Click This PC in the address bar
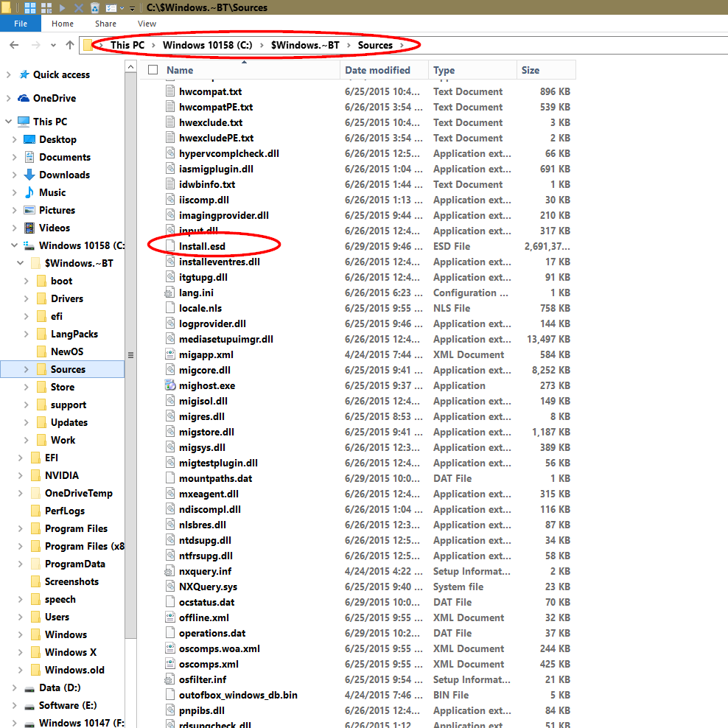The width and height of the screenshot is (728, 728). [x=127, y=45]
